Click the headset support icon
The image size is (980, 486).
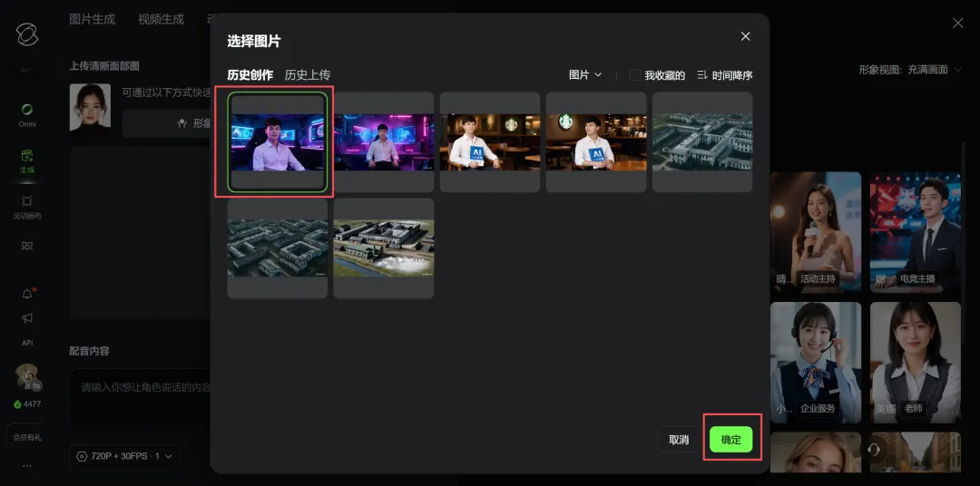(875, 449)
